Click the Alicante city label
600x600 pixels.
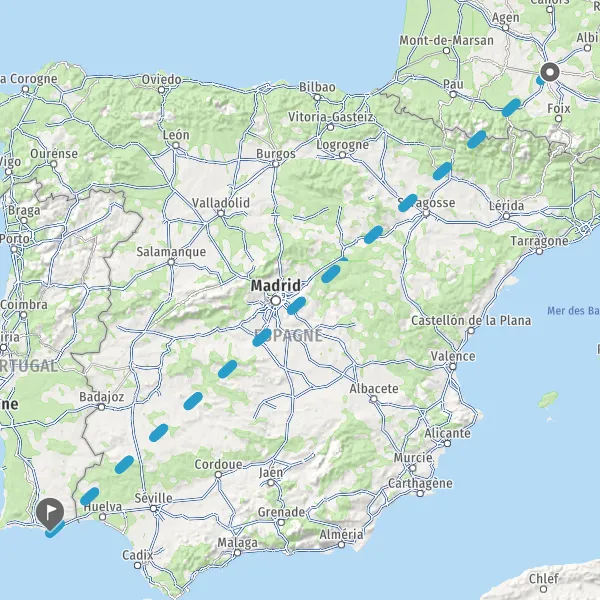pyautogui.click(x=447, y=433)
